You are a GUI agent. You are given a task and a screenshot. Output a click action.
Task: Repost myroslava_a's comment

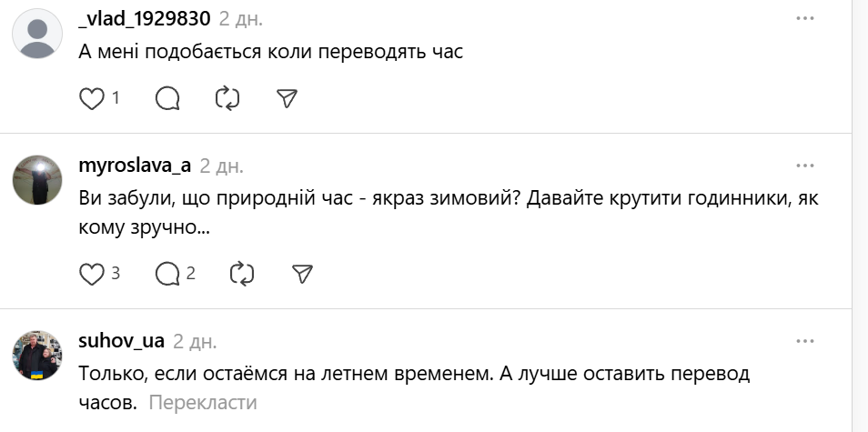pos(242,273)
